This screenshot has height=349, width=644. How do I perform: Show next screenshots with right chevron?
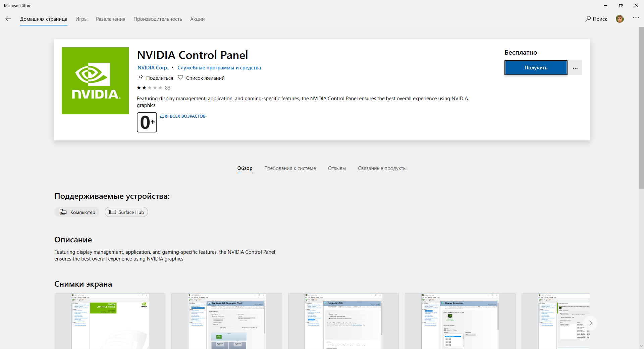591,323
